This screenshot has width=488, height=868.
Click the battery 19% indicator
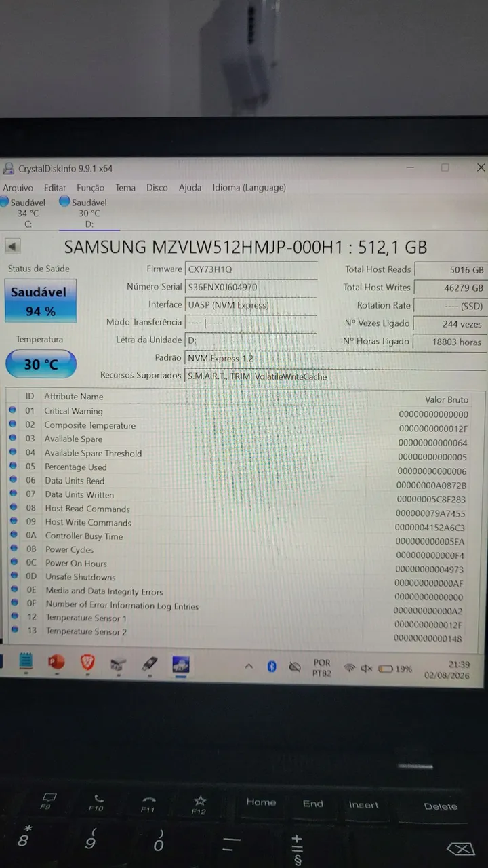pyautogui.click(x=395, y=669)
